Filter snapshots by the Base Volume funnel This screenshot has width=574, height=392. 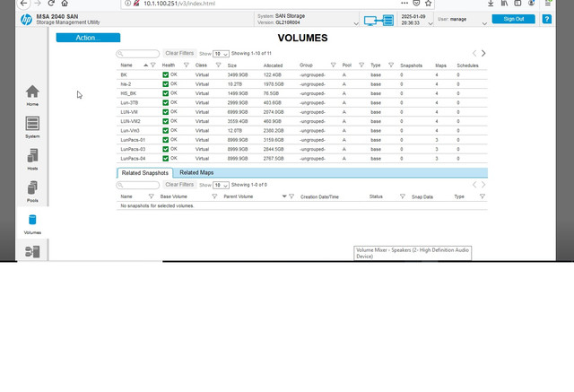[214, 196]
